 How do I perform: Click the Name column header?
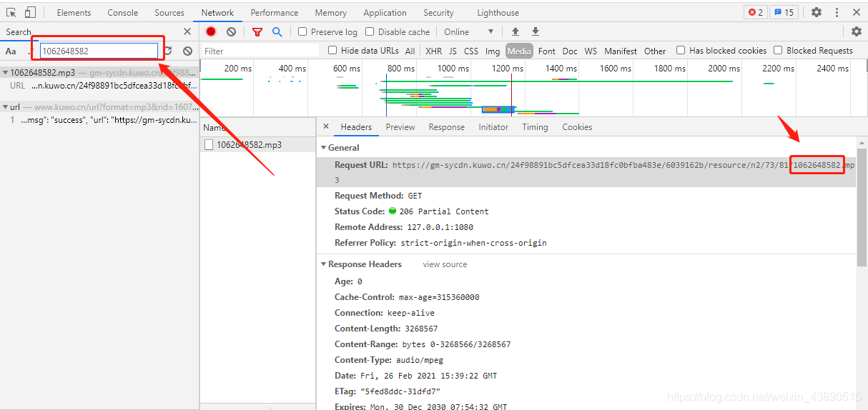257,127
